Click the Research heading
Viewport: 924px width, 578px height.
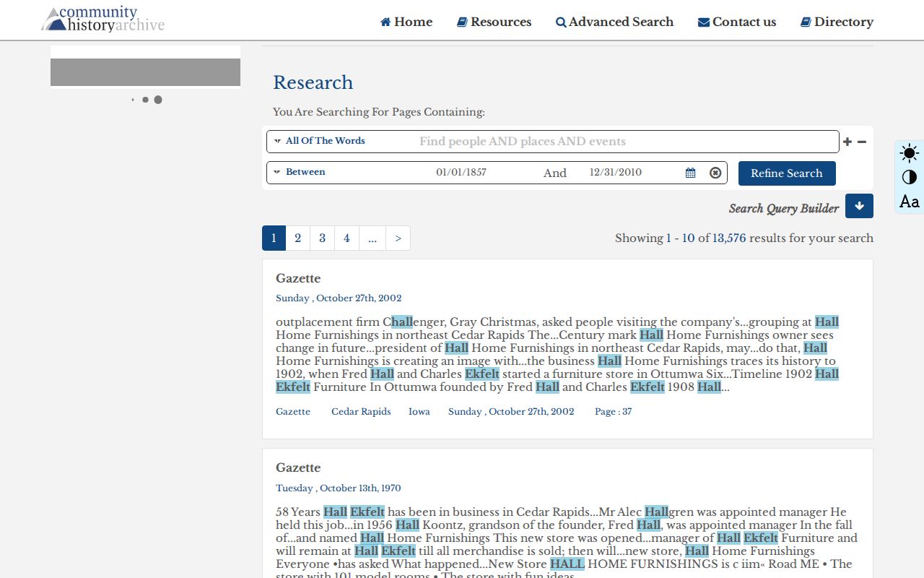[313, 82]
